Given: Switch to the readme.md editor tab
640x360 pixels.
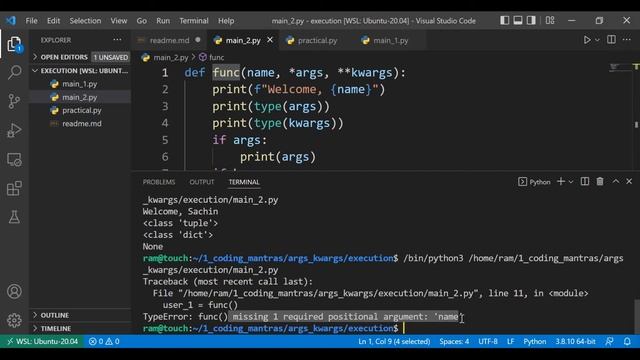Looking at the screenshot, I should [x=169, y=40].
